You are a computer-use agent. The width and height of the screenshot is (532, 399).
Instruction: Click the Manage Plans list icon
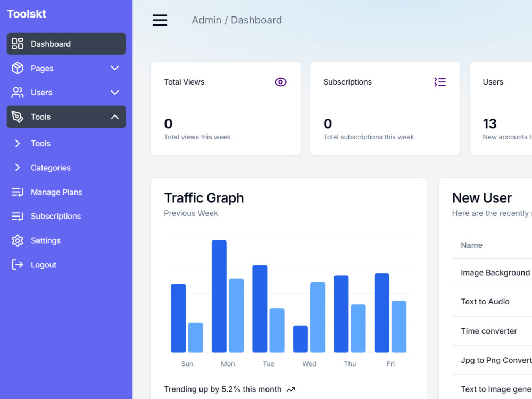[18, 192]
